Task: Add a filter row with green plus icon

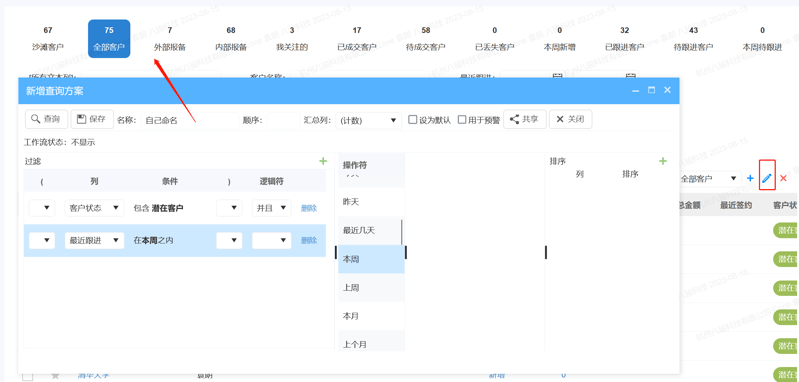Action: click(x=323, y=161)
